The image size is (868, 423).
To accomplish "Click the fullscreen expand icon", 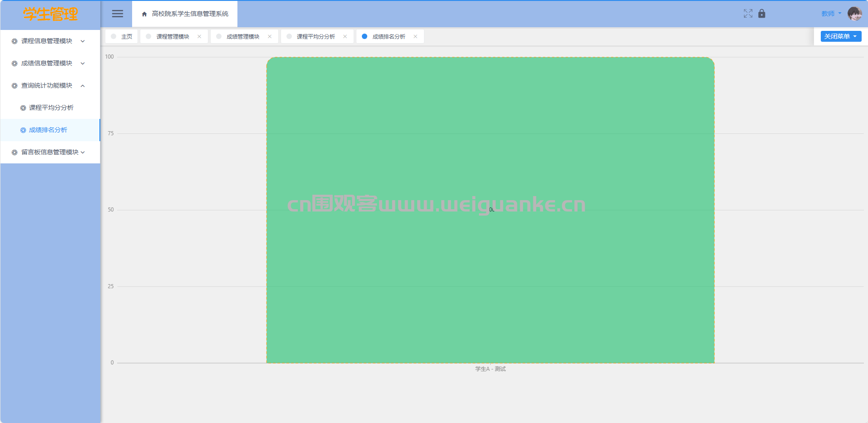I will (748, 14).
